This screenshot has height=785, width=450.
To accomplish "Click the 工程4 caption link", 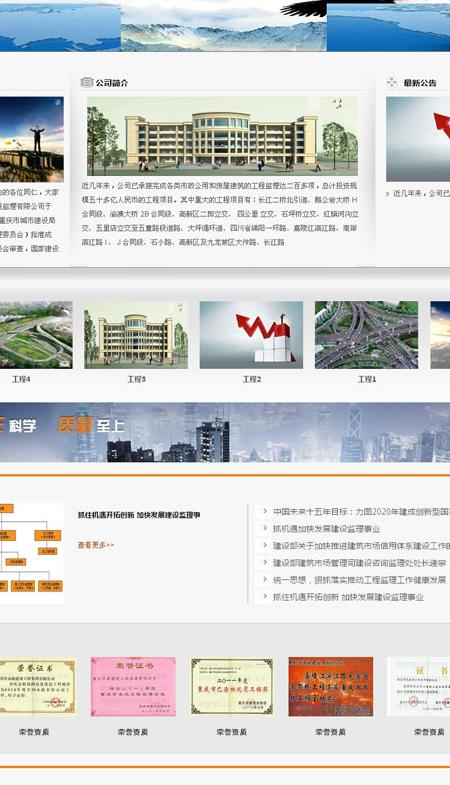I will (22, 379).
